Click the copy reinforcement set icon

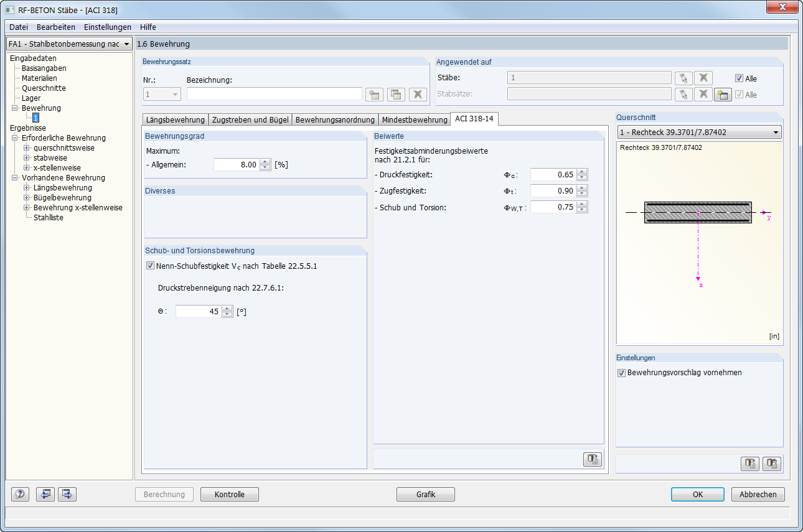(x=396, y=95)
